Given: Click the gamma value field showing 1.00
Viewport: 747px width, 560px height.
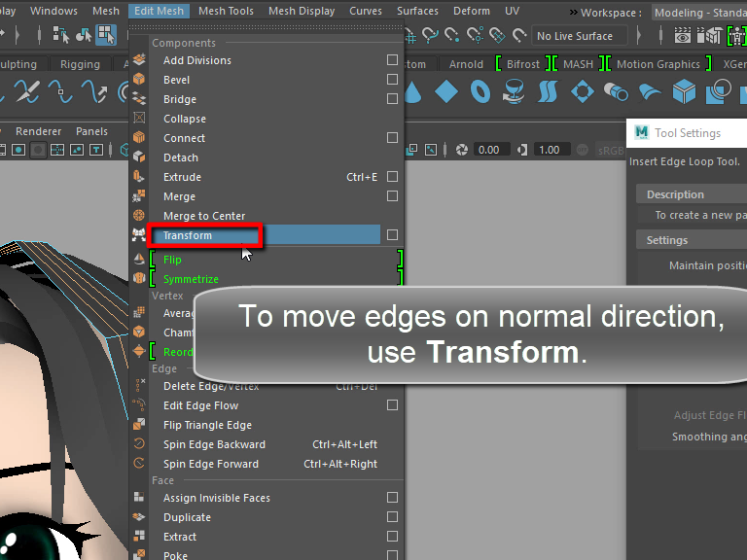Looking at the screenshot, I should [x=549, y=150].
